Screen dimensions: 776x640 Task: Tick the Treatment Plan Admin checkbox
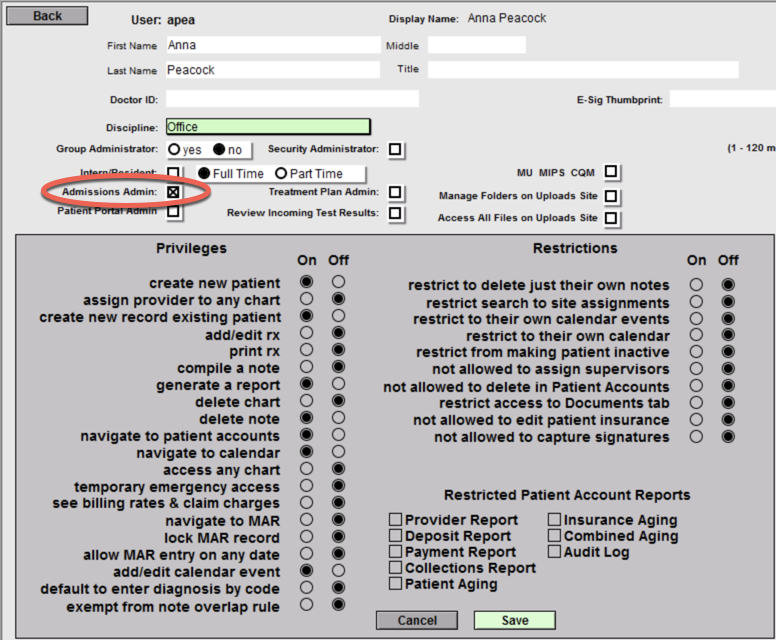(x=396, y=192)
